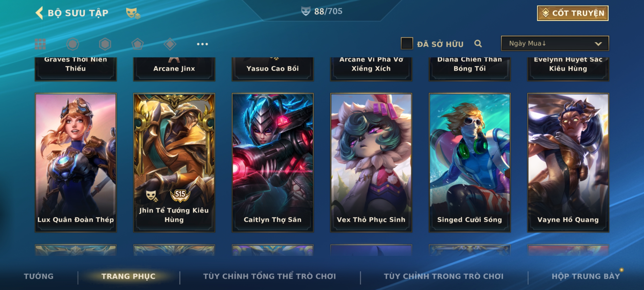This screenshot has height=290, width=644.
Task: Open Tùy Chỉnh Trong Trò Chơi tab
Action: pyautogui.click(x=444, y=276)
